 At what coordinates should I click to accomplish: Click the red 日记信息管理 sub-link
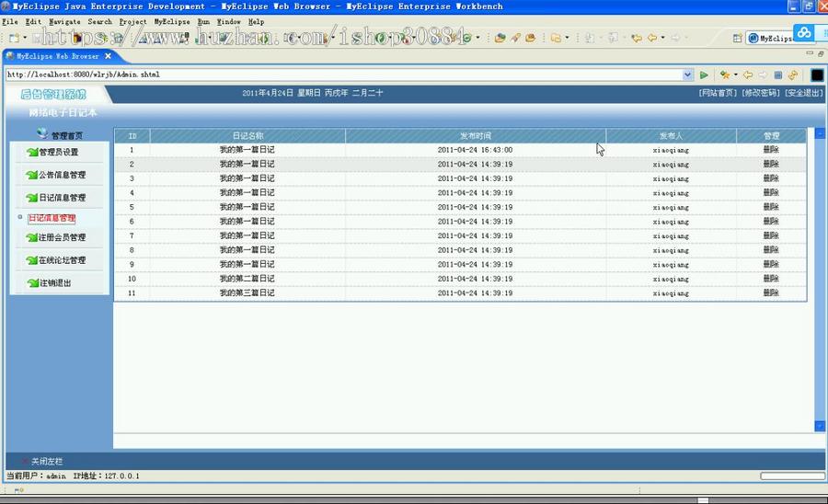click(52, 218)
